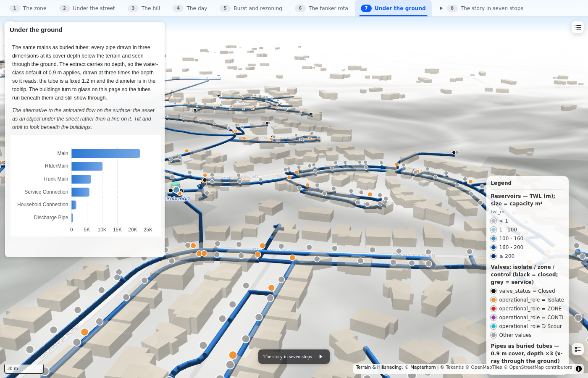Open the table of contents list icon
Viewport: 588px width, 378px height.
pos(578,27)
